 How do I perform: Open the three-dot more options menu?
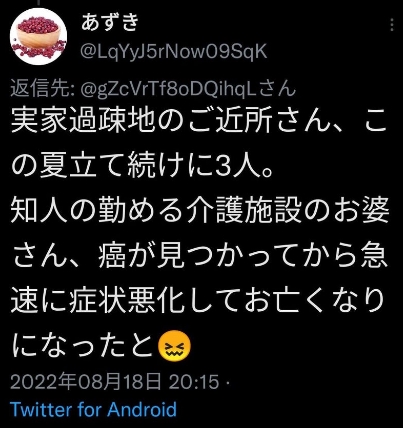pyautogui.click(x=392, y=25)
